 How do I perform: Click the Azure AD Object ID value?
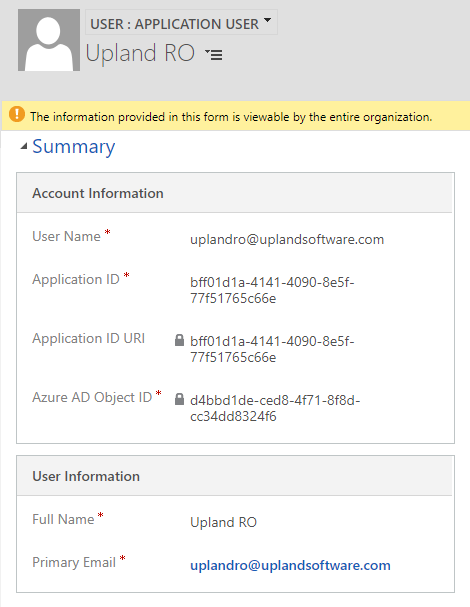click(x=275, y=408)
